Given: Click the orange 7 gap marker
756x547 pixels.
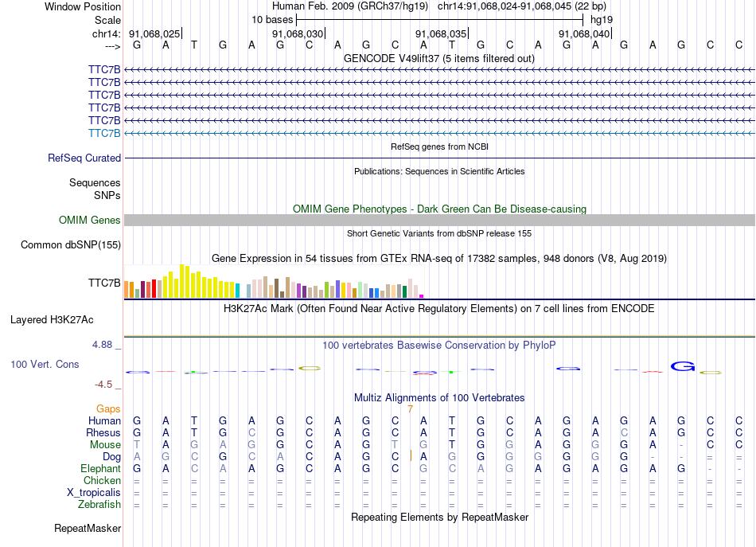Looking at the screenshot, I should click(410, 409).
